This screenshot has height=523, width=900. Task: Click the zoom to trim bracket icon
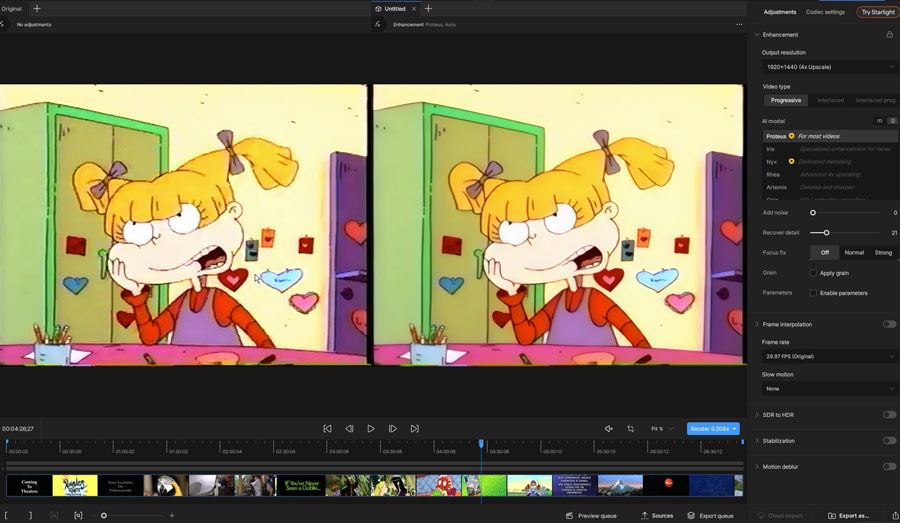(78, 516)
